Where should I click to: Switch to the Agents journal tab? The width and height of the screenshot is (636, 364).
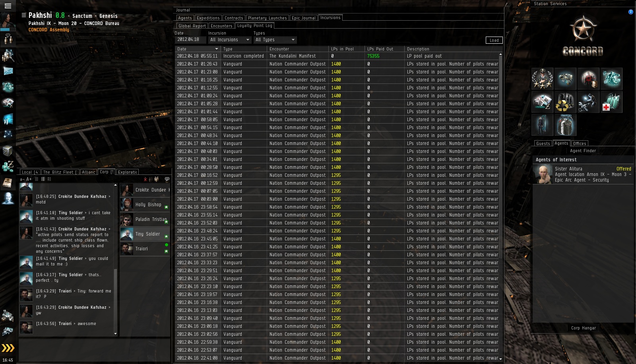pos(185,18)
